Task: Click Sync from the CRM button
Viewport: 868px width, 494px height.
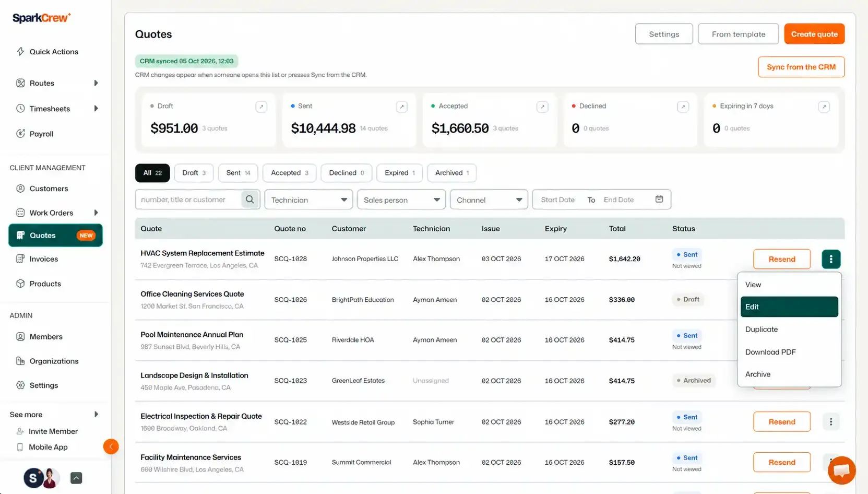Action: coord(801,67)
